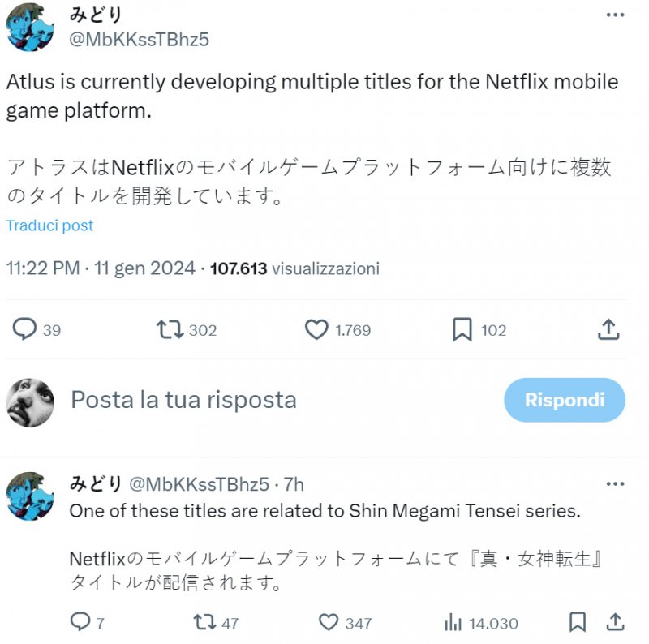Click the 7h timestamp on reply tweet
The height and width of the screenshot is (644, 649).
click(293, 485)
